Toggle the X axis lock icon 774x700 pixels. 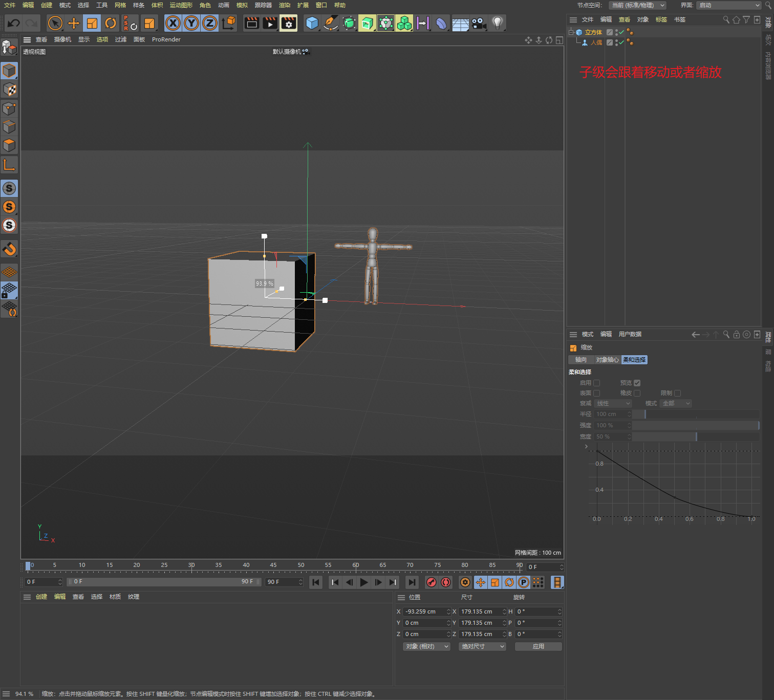point(173,23)
